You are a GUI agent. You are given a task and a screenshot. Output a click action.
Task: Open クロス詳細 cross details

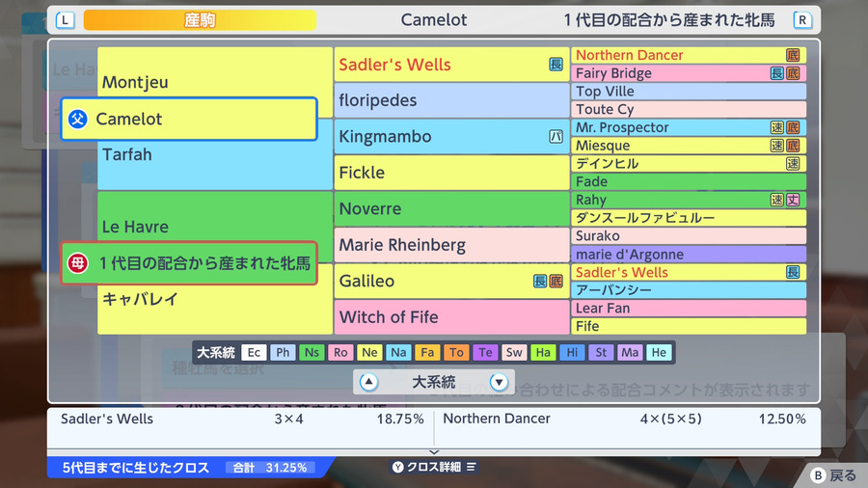(433, 467)
